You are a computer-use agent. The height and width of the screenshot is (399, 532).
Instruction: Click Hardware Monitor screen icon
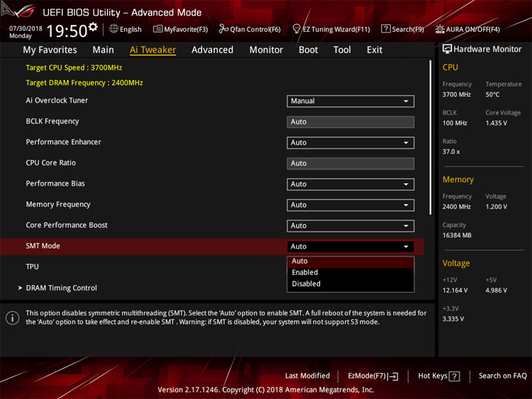pyautogui.click(x=447, y=49)
